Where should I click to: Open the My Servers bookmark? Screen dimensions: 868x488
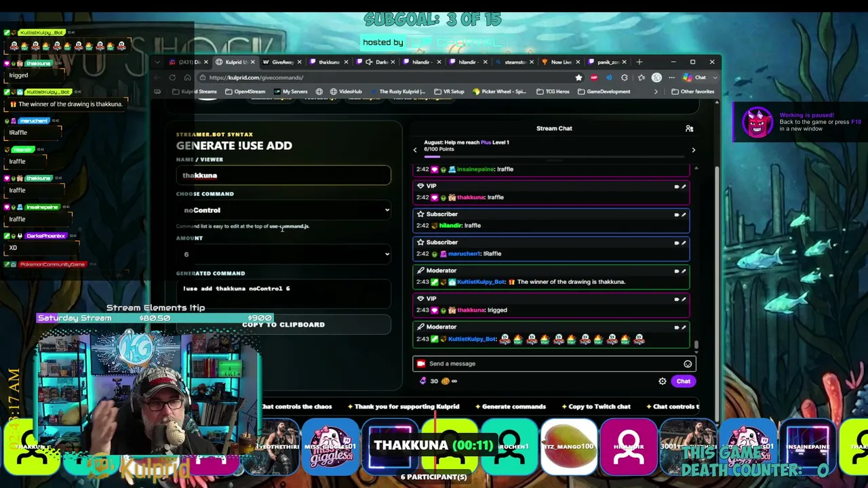(290, 91)
